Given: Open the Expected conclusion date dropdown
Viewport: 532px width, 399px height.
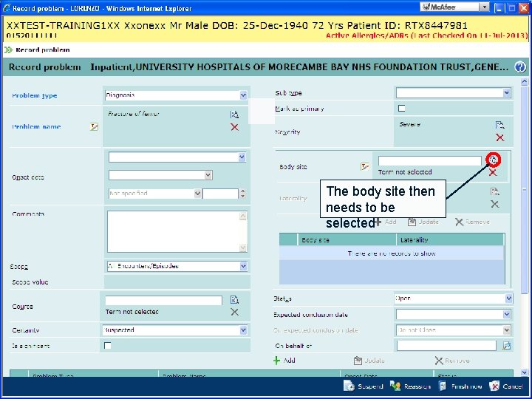Looking at the screenshot, I should click(x=507, y=314).
